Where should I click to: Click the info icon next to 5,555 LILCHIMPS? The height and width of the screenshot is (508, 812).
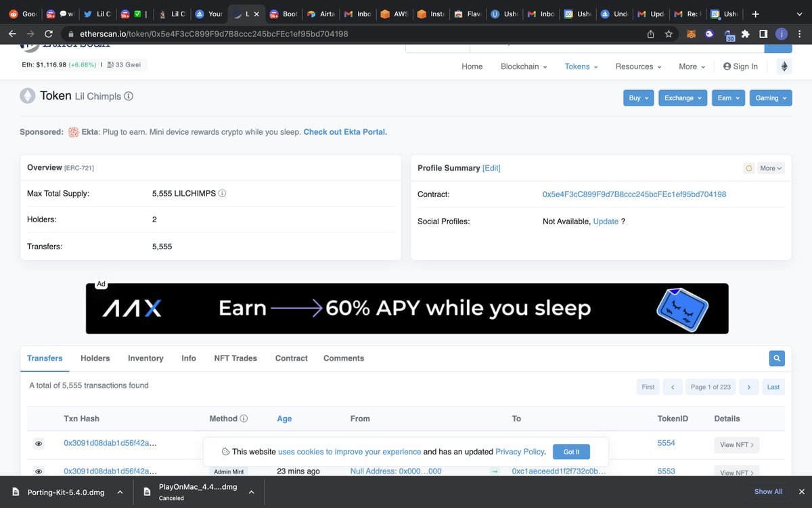222,193
